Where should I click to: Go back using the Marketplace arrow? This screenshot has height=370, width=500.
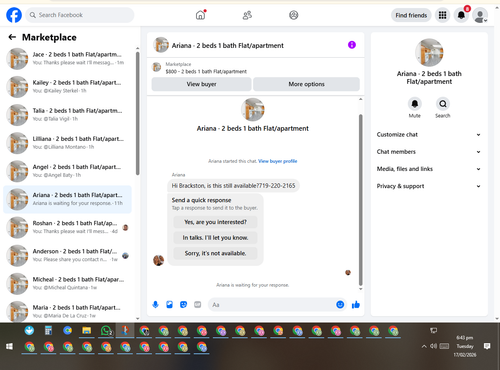12,37
